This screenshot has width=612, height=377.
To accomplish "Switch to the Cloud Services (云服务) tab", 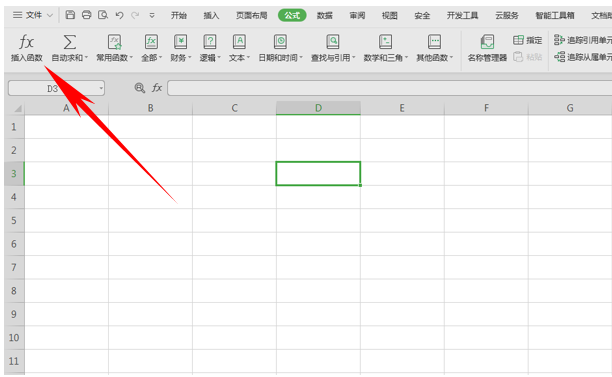I will coord(507,15).
